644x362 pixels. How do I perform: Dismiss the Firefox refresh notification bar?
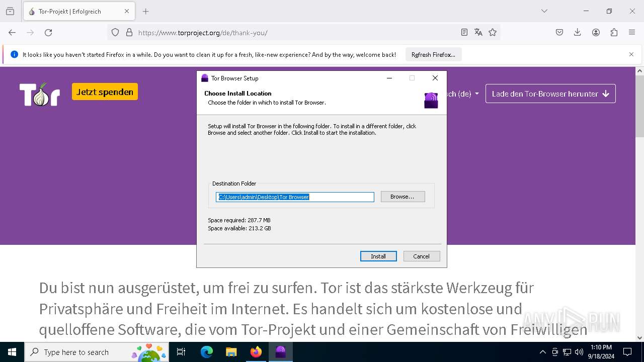coord(631,54)
